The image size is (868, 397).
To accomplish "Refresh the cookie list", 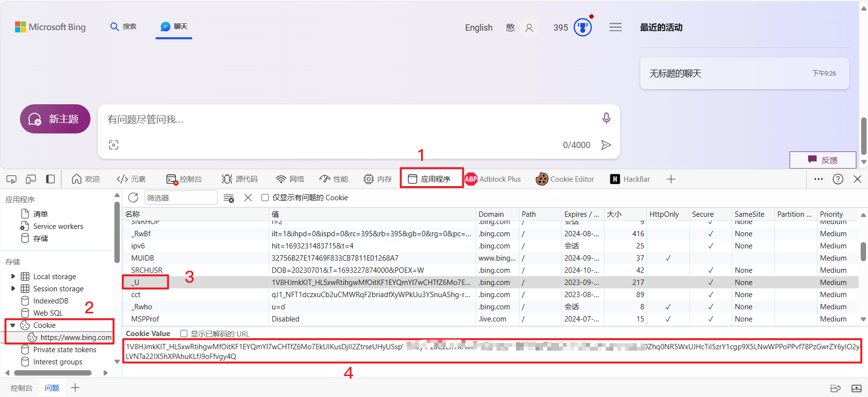I will (x=133, y=197).
